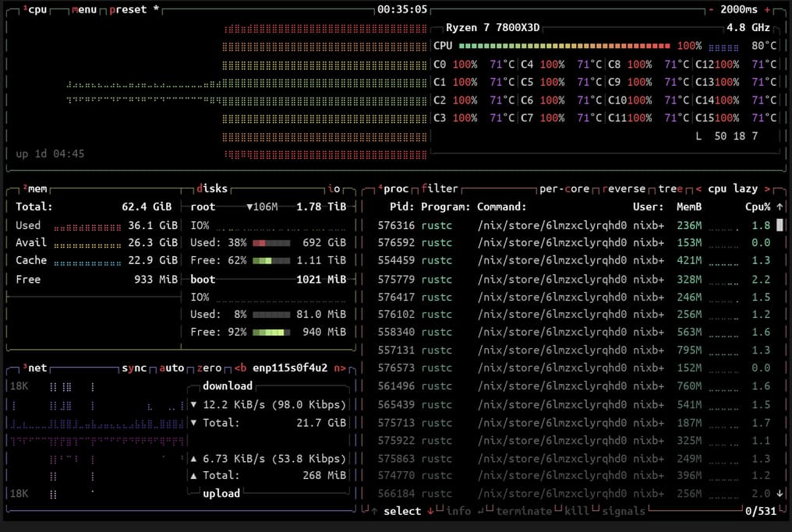Toggle zero for network totals
This screenshot has width=792, height=532.
209,368
